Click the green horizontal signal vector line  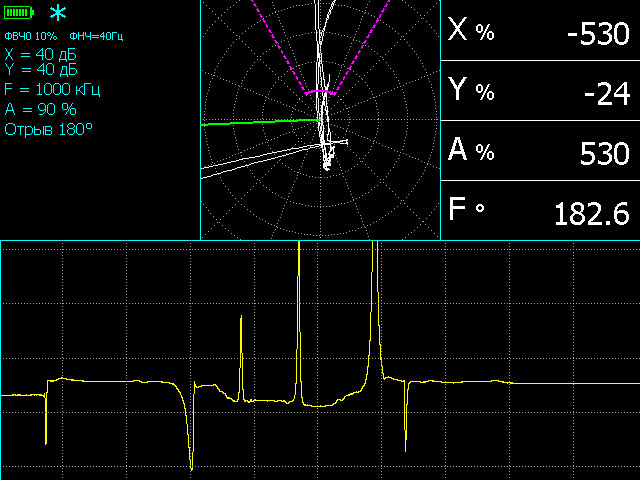pos(260,122)
